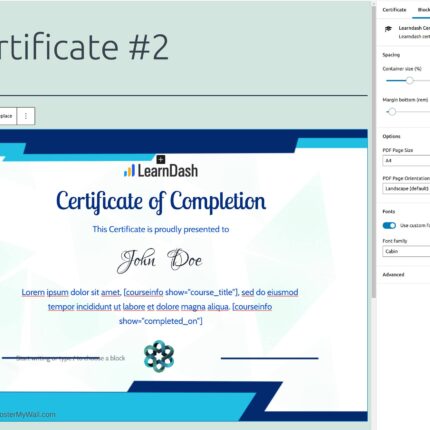Click the Lorem ipsum courseinfo paragraph
This screenshot has height=430, width=430.
tap(160, 307)
